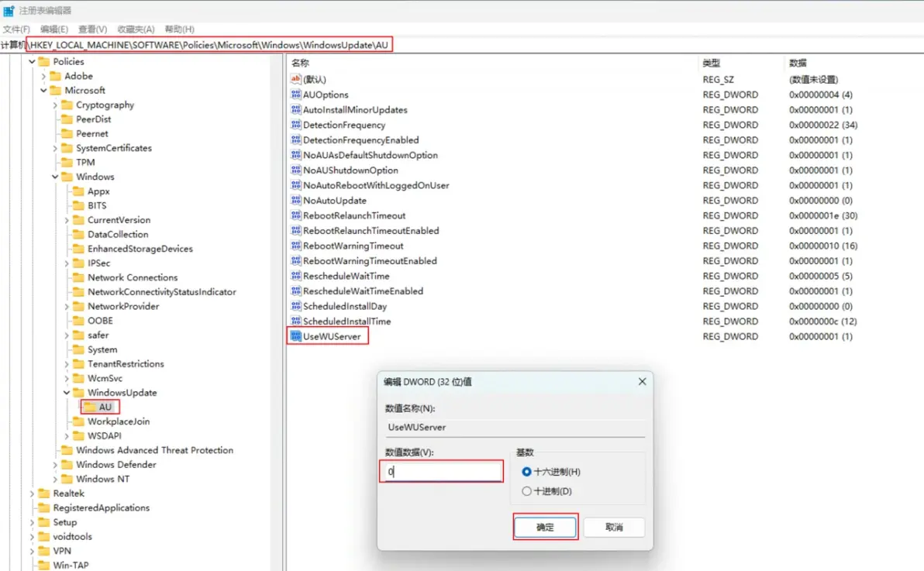Image resolution: width=924 pixels, height=571 pixels.
Task: Click the UseWUServer value icon
Action: point(296,336)
